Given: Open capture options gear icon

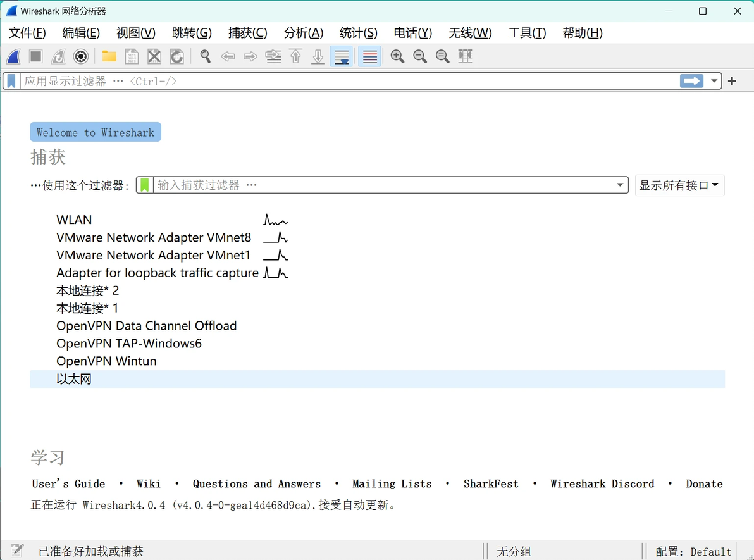Looking at the screenshot, I should pos(81,56).
